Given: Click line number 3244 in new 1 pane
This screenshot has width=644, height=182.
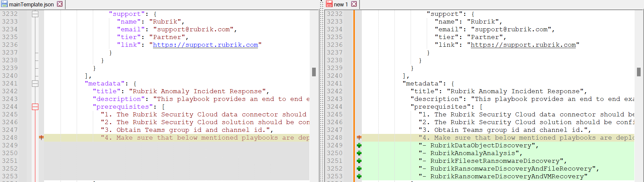Looking at the screenshot, I should click(x=335, y=107).
